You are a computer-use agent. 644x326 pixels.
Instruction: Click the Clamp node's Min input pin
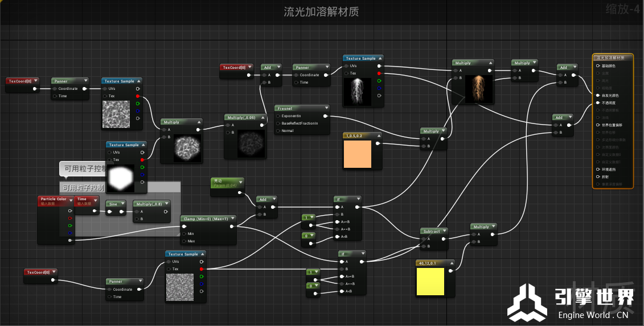(184, 234)
